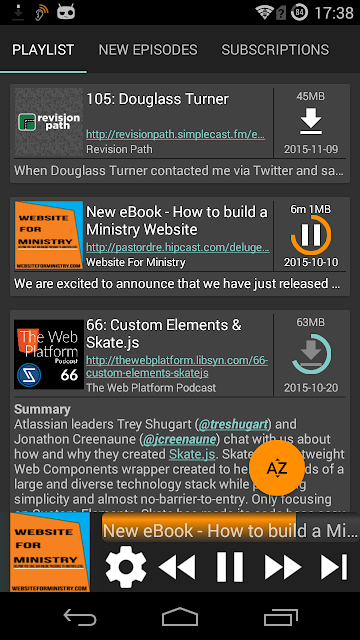Pause the Ministry Website episode in list
The image size is (360, 640).
point(311,236)
